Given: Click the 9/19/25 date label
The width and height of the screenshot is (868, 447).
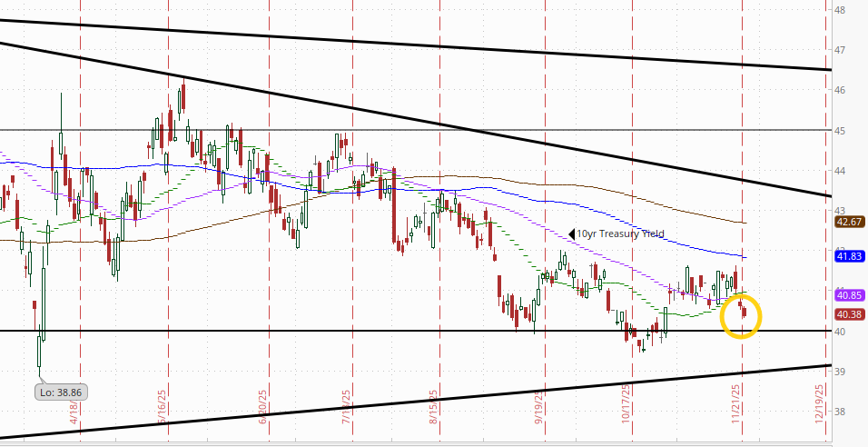Looking at the screenshot, I should tap(538, 406).
